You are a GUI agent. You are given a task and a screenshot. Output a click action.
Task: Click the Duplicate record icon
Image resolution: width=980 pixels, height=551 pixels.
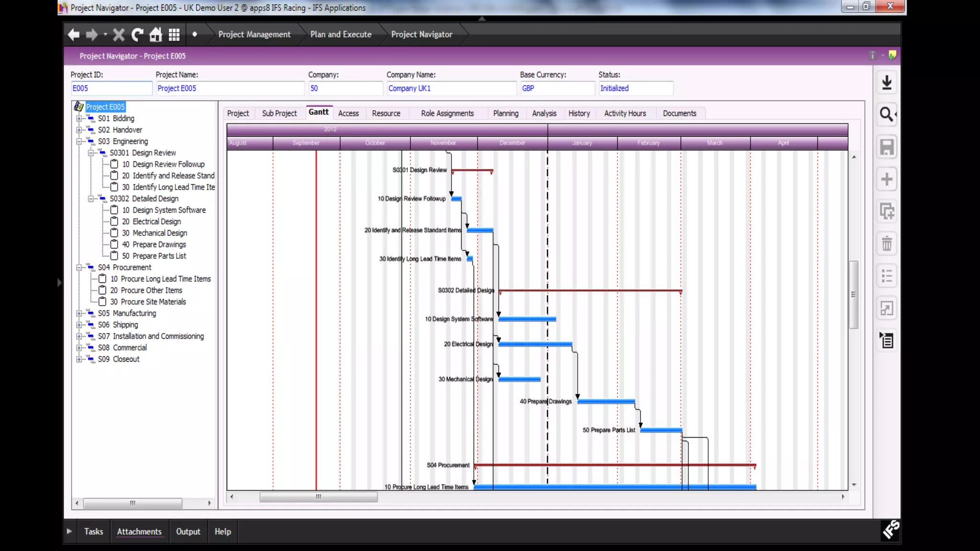coord(886,211)
